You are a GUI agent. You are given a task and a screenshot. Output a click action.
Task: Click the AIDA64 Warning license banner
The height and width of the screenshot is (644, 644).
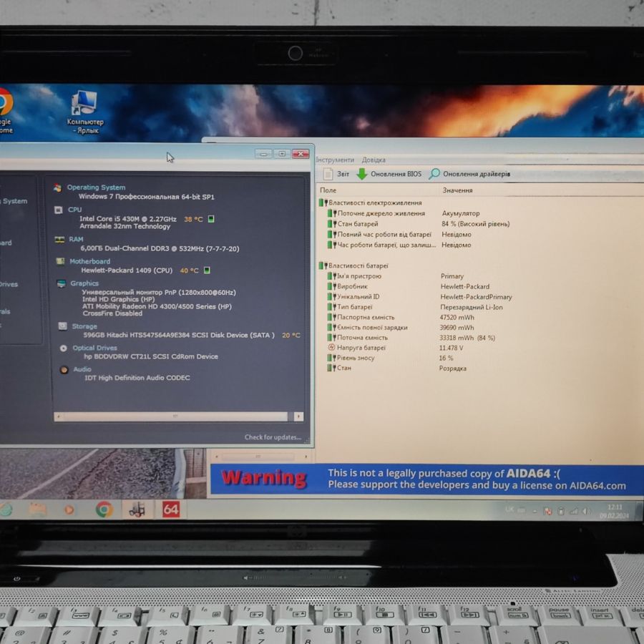coord(427,479)
